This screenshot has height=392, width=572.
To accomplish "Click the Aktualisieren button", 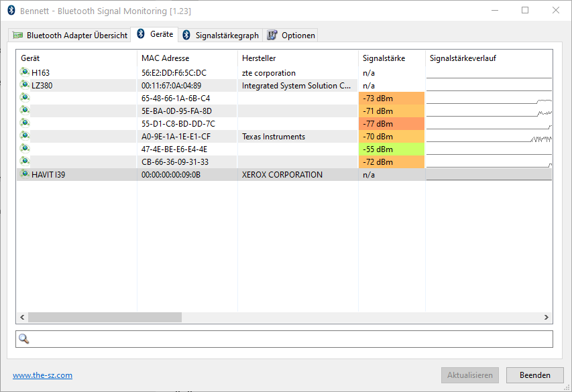I will pos(470,375).
